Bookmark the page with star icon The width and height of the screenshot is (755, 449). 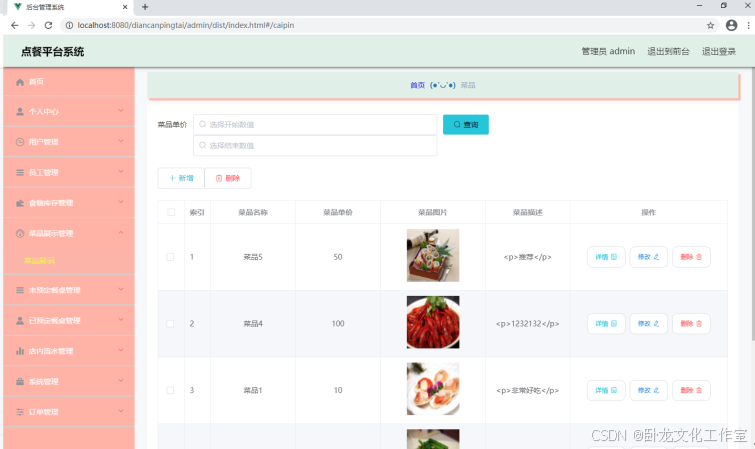[x=710, y=26]
